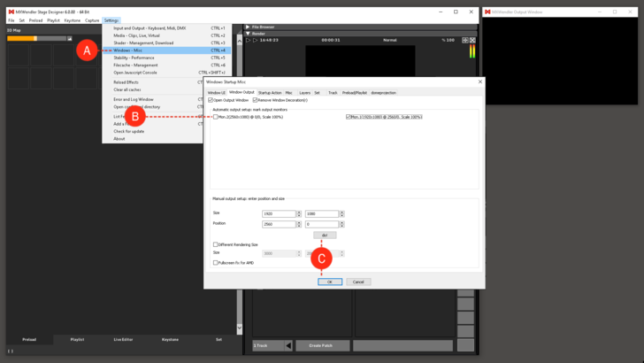Open the Live Editor bottom tab
This screenshot has height=363, width=644.
(123, 340)
